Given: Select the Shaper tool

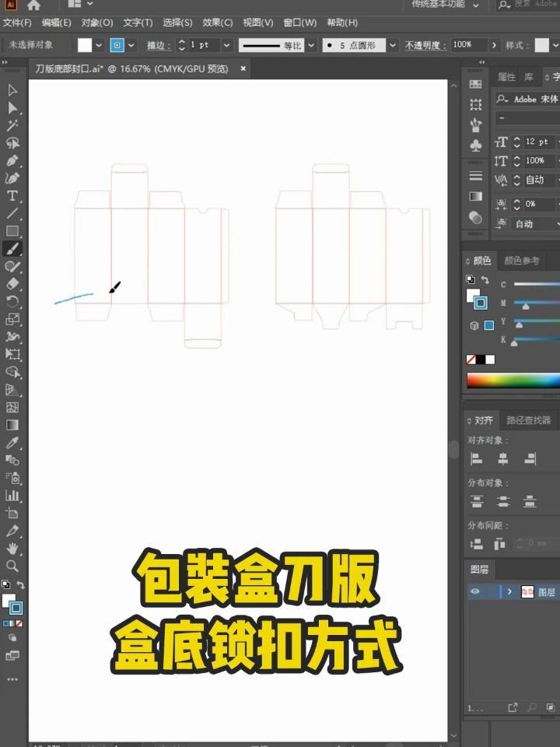Looking at the screenshot, I should click(12, 266).
